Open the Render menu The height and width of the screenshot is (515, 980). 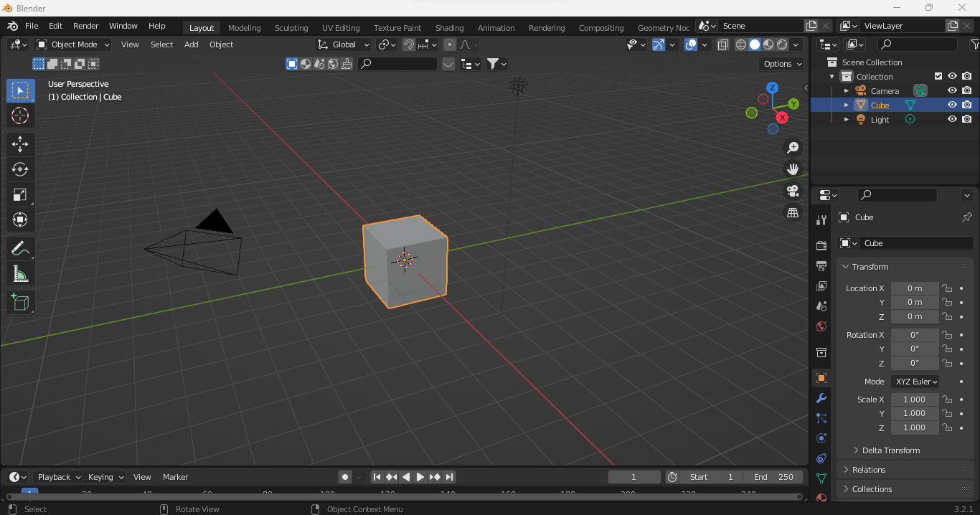pos(85,26)
